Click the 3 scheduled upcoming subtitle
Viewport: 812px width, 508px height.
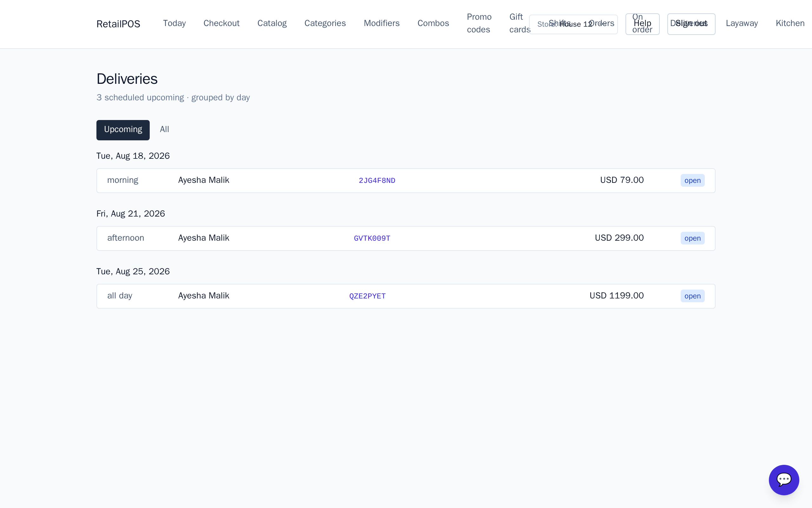pos(173,97)
